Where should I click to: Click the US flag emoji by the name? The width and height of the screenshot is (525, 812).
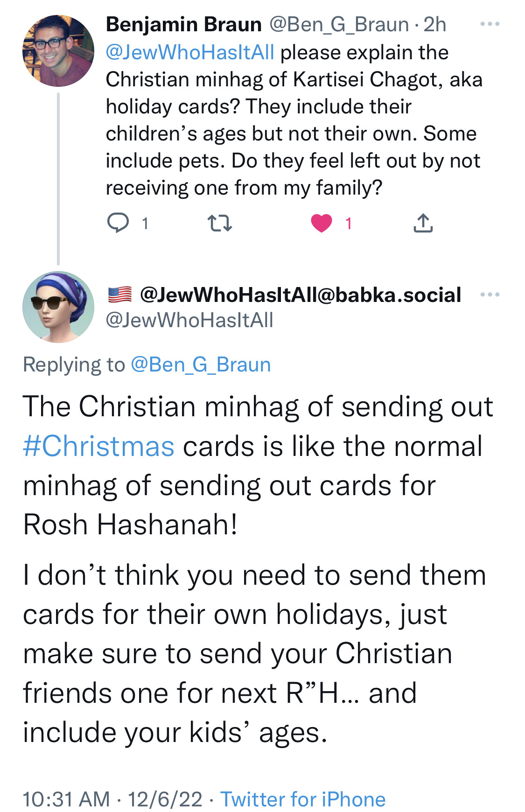(x=120, y=294)
